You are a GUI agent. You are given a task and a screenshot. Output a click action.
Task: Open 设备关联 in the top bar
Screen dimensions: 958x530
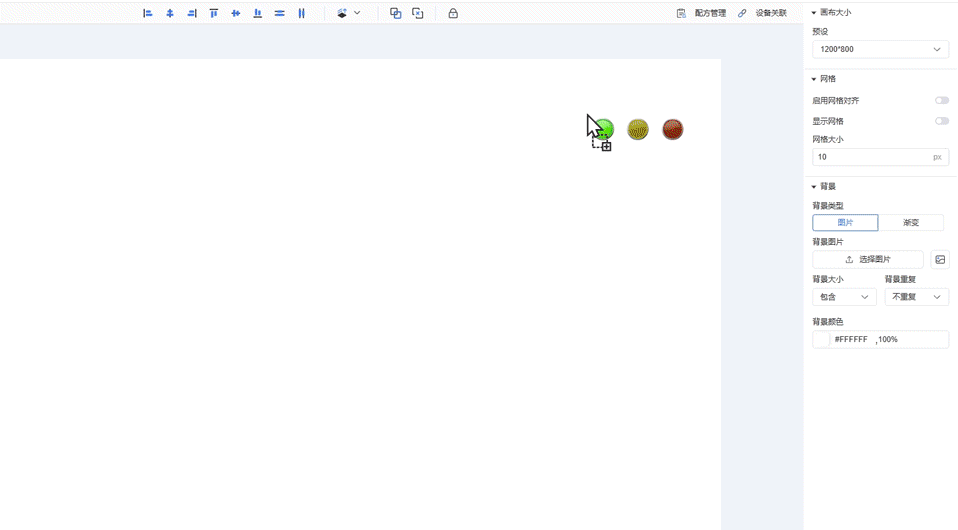763,13
